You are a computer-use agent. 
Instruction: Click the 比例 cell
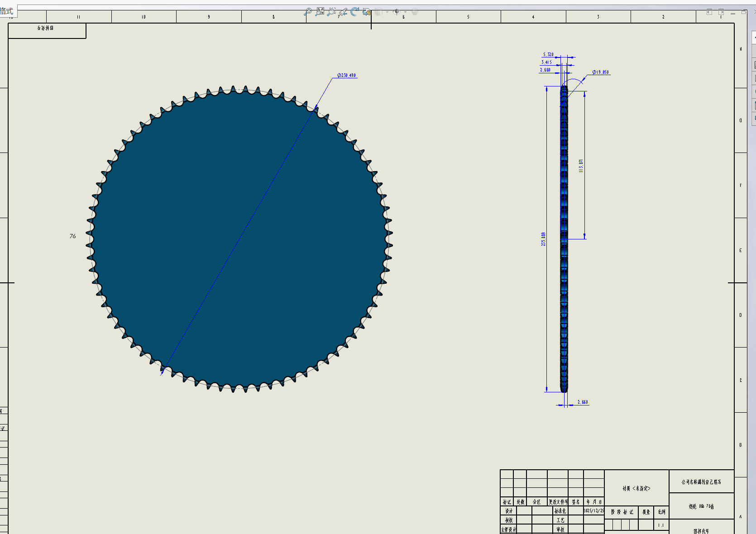(x=661, y=512)
